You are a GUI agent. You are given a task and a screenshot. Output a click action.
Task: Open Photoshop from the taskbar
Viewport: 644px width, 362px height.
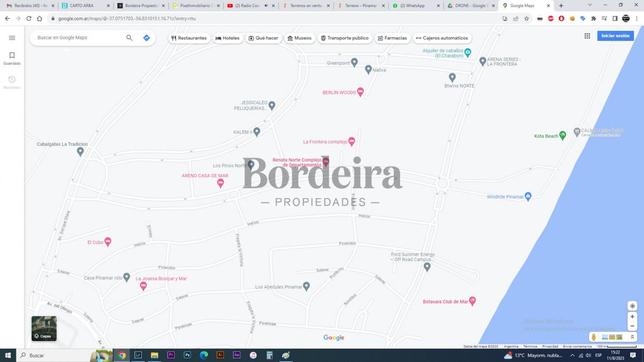[x=187, y=355]
